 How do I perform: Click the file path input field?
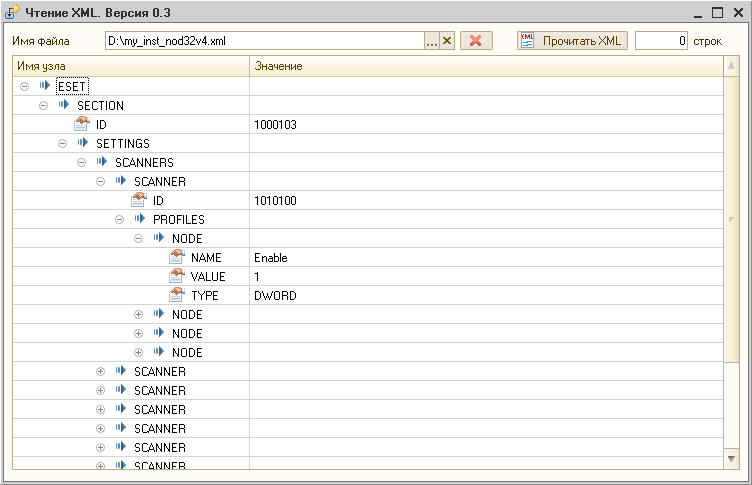[265, 41]
